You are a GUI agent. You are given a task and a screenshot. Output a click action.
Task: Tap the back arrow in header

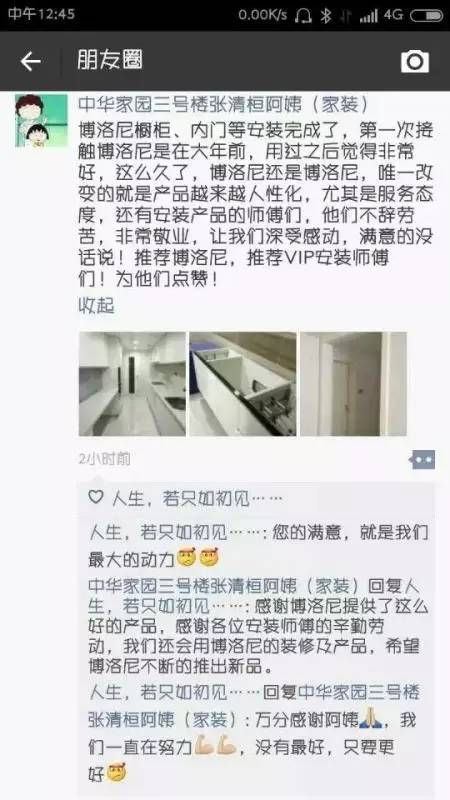[x=30, y=61]
